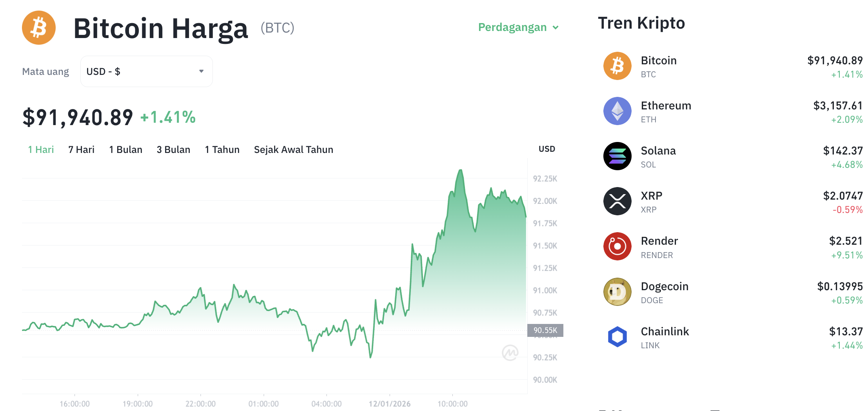This screenshot has height=411, width=868.
Task: Expand the Perdagangan dropdown menu
Action: point(518,27)
